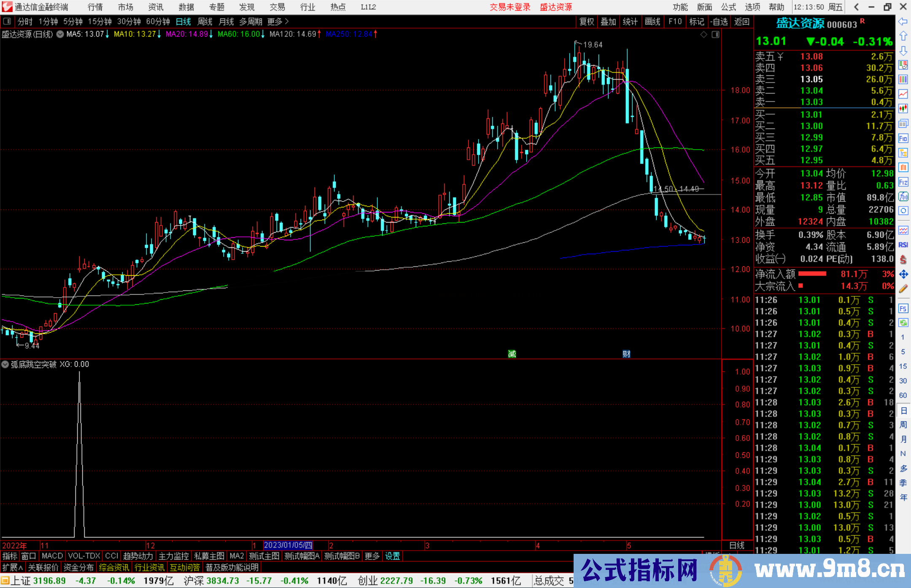This screenshot has width=911, height=588.
Task: Switch to the 周线 period tab
Action: (x=205, y=21)
